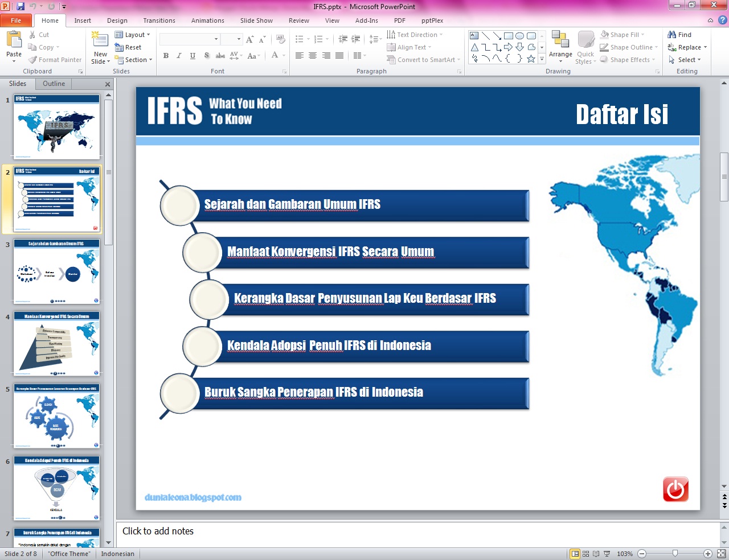Screen dimensions: 729x560
Task: Click the Format Painter brush
Action: 33,60
